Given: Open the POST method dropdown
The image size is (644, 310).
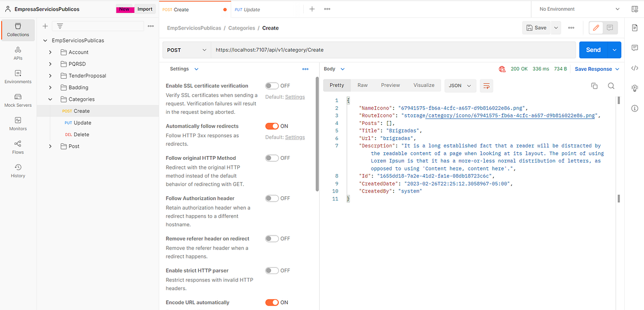Looking at the screenshot, I should (186, 49).
